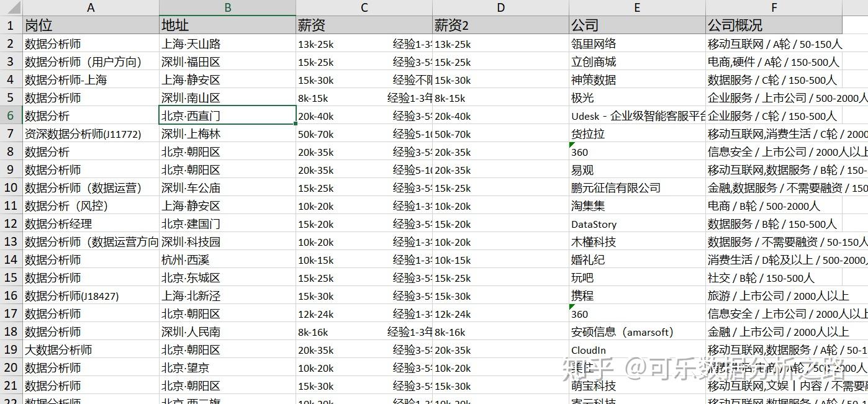Select row 21 header
Screen dimensions: 868x404
click(x=11, y=385)
